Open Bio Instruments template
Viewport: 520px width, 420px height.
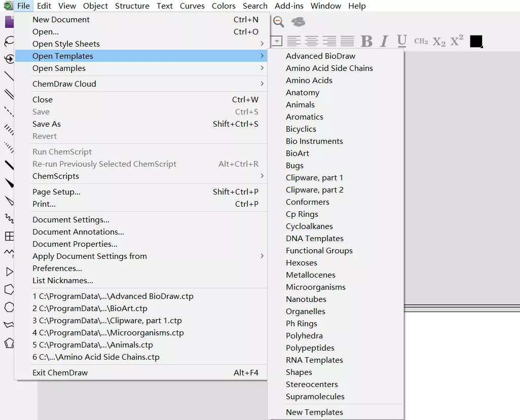pyautogui.click(x=336, y=141)
